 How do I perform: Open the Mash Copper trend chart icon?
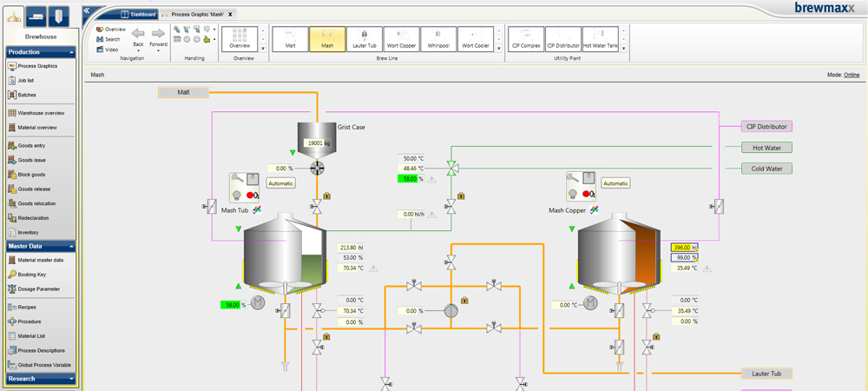click(x=595, y=210)
